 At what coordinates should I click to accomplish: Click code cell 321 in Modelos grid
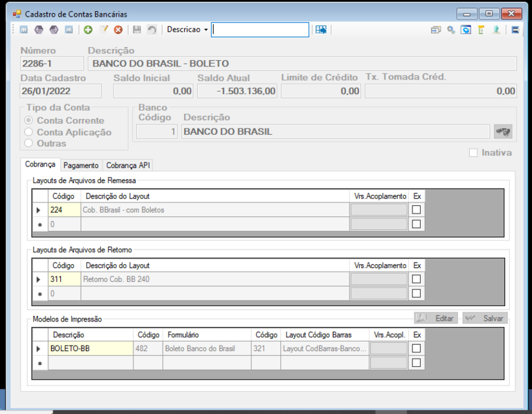pos(266,348)
